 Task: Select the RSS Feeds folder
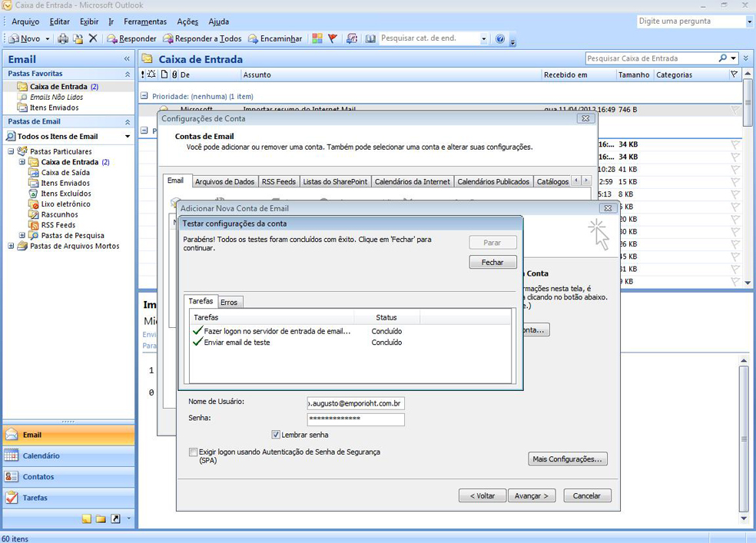(x=58, y=225)
